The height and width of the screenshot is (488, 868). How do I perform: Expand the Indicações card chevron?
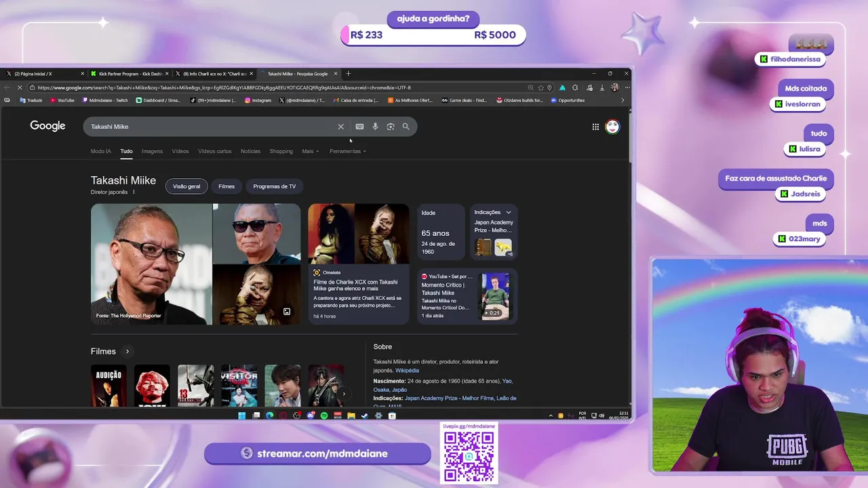click(509, 212)
